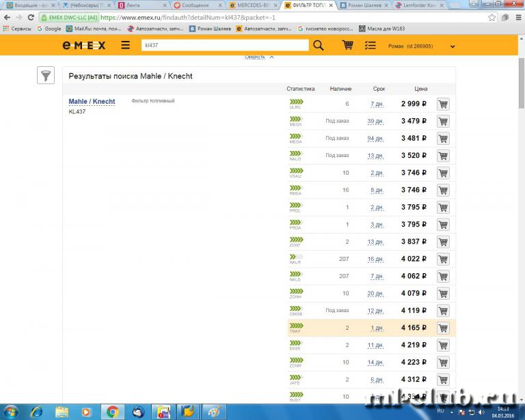
Task: Click the page vertical scrollbar thumb
Action: click(522, 83)
